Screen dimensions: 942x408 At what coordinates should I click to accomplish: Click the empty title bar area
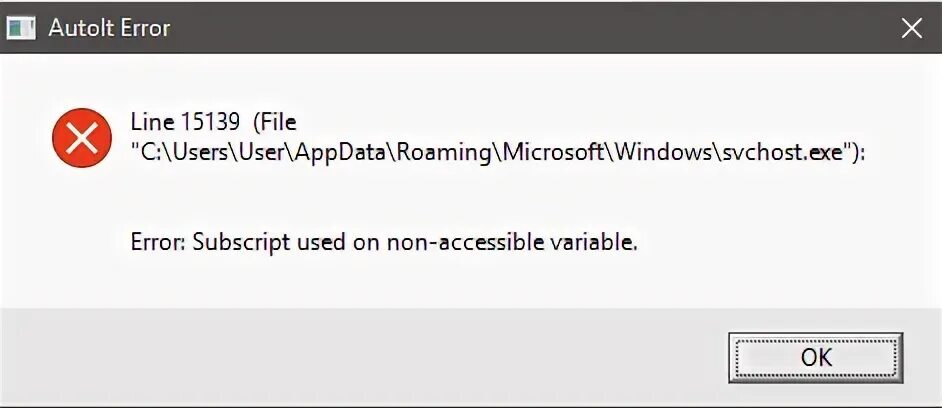[x=529, y=28]
